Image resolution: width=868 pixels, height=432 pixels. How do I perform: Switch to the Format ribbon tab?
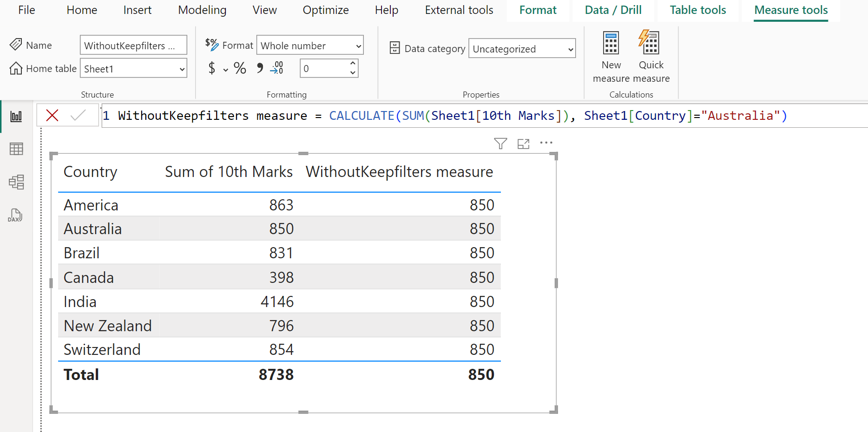click(x=538, y=10)
